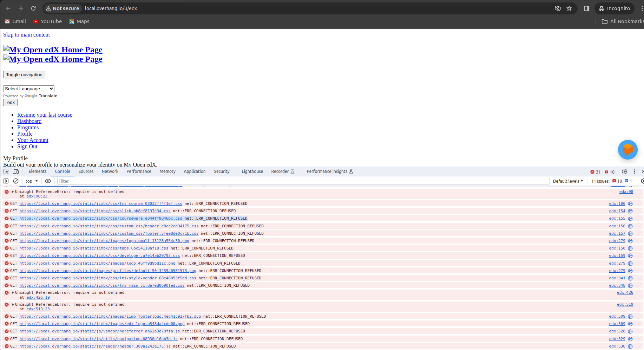The height and width of the screenshot is (350, 644).
Task: Open the Gmail bookmark
Action: tap(15, 21)
